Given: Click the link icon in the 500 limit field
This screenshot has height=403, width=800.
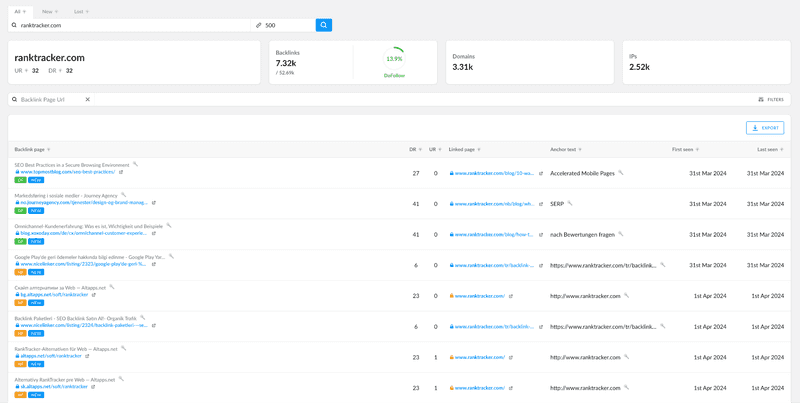Looking at the screenshot, I should [x=259, y=25].
